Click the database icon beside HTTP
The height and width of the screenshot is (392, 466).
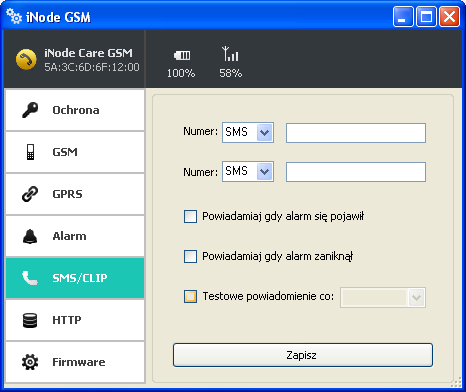tap(30, 320)
